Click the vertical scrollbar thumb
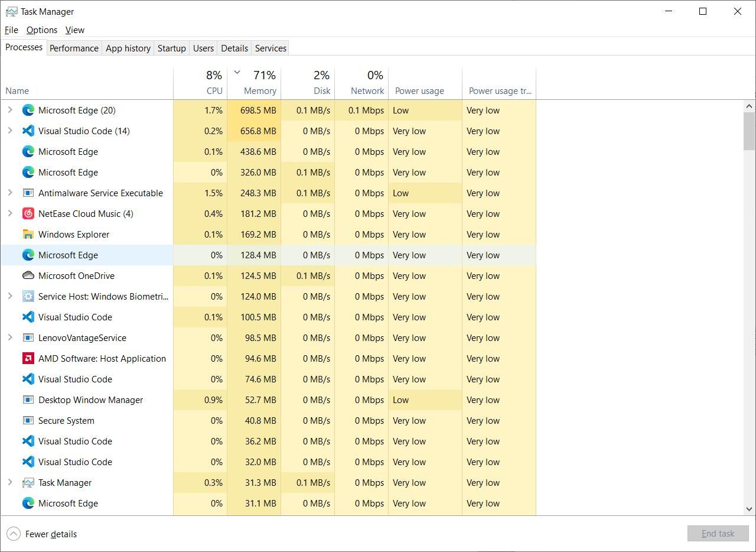The width and height of the screenshot is (756, 552). tap(749, 131)
